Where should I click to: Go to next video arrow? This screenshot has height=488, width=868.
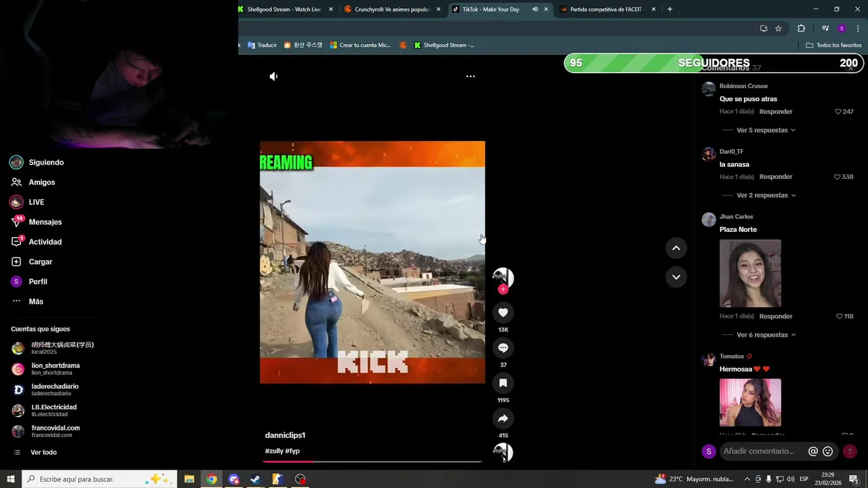(676, 277)
